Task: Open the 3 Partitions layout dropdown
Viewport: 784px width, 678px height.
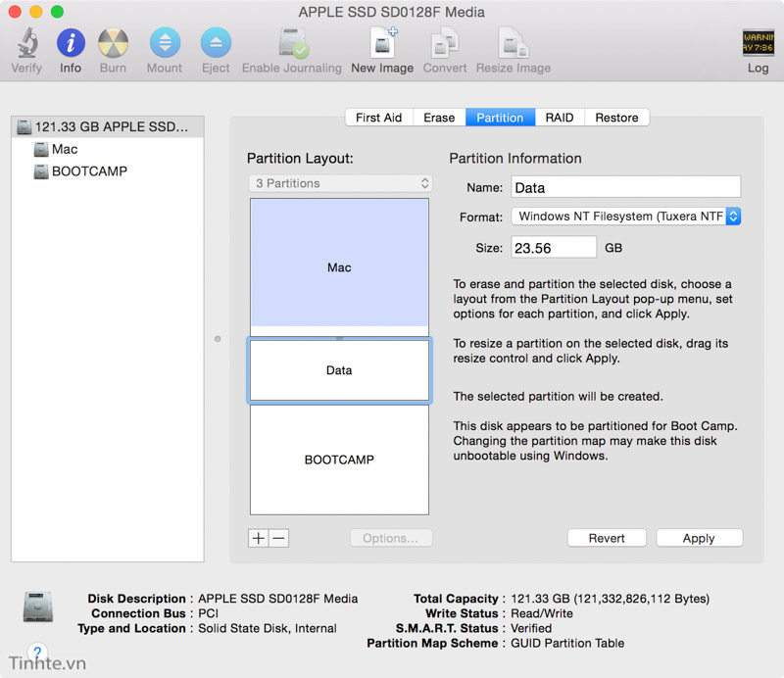Action: 340,183
